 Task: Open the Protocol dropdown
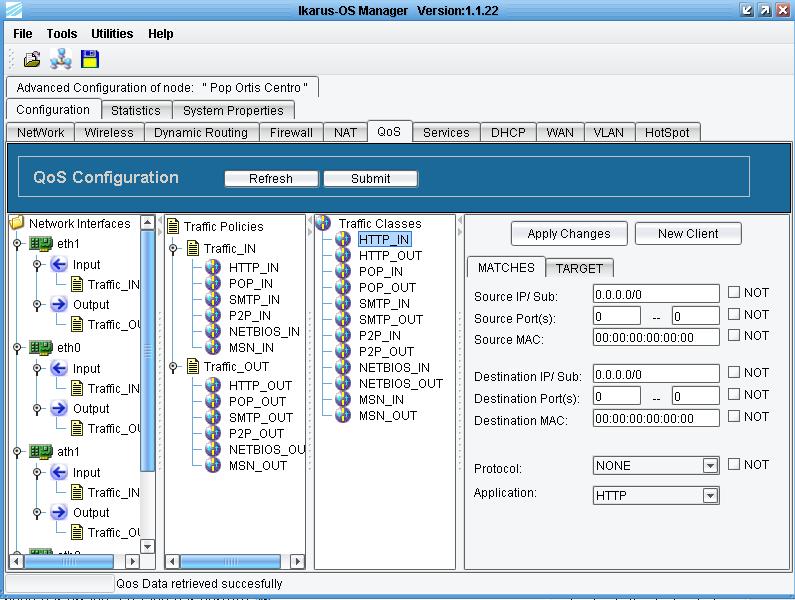tap(710, 466)
